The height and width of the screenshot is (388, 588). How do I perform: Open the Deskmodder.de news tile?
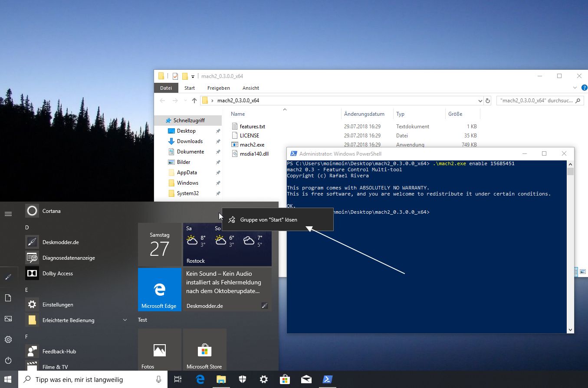(x=227, y=290)
